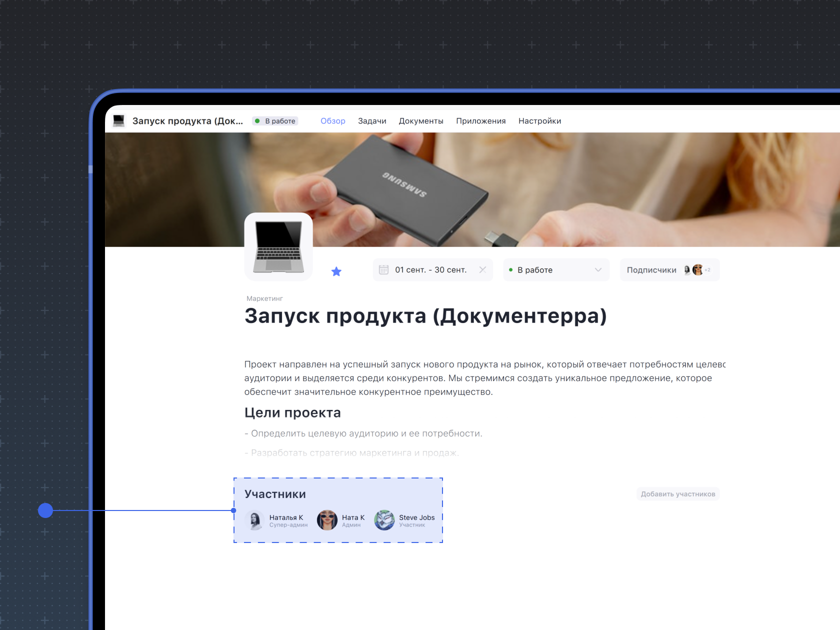Image resolution: width=840 pixels, height=630 pixels.
Task: Clear the date range with X
Action: tap(482, 270)
